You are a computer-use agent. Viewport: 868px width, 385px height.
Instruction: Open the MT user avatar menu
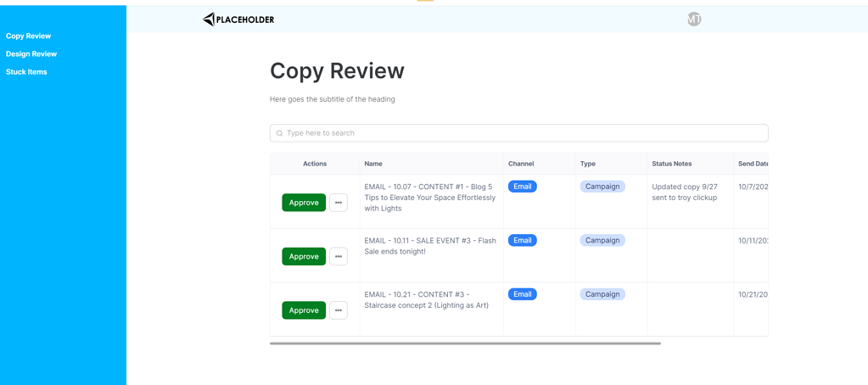pyautogui.click(x=694, y=20)
